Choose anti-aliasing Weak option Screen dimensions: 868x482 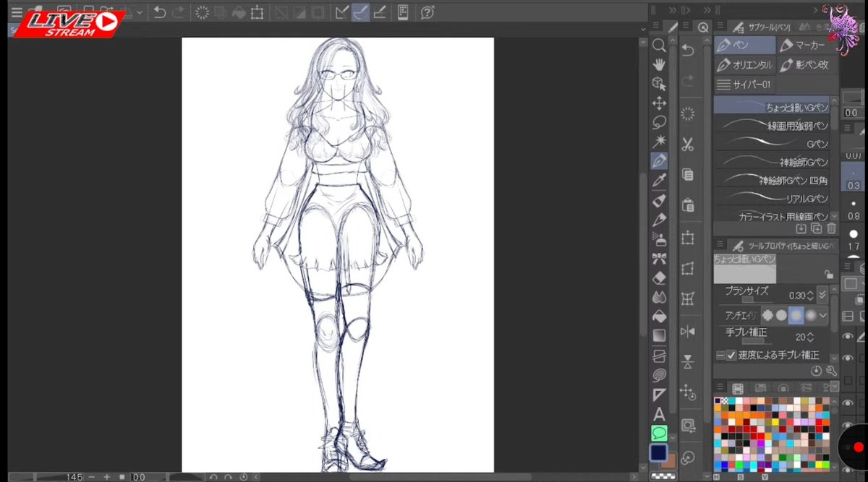tap(781, 315)
